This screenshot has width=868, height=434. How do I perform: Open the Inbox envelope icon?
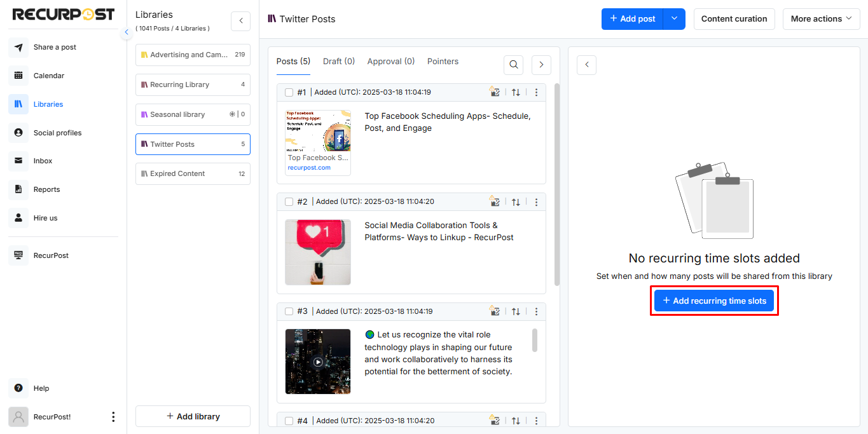pyautogui.click(x=18, y=161)
